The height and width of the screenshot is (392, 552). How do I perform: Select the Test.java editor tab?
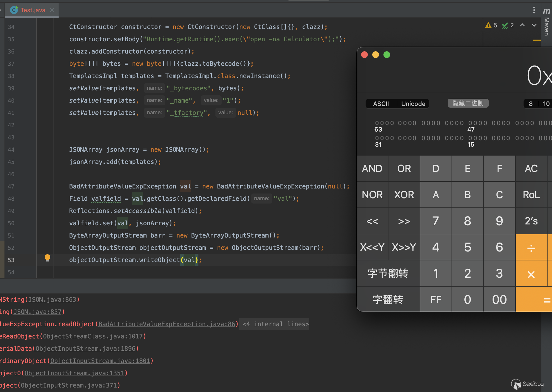pos(33,10)
